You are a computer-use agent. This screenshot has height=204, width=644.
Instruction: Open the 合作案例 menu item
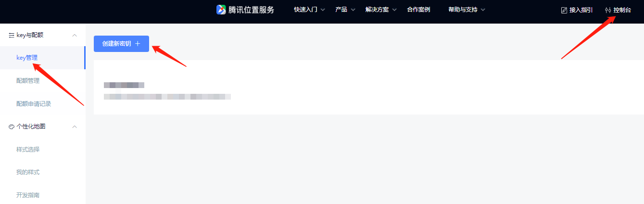(x=418, y=10)
